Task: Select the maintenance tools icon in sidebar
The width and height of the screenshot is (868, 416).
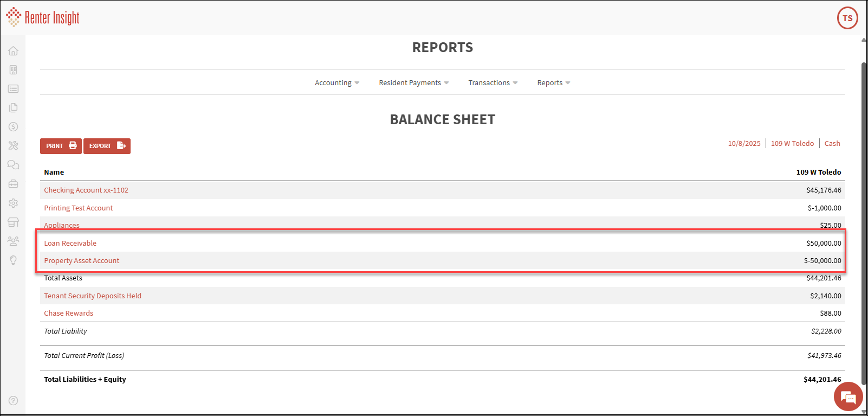Action: coord(13,146)
